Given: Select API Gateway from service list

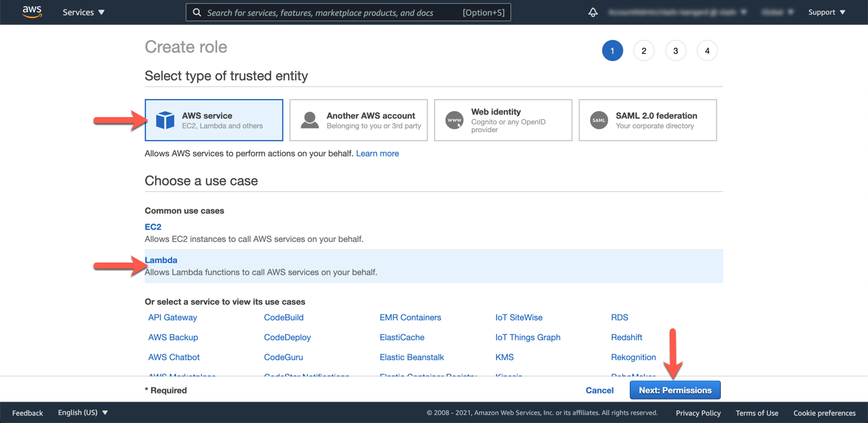Looking at the screenshot, I should click(x=172, y=317).
